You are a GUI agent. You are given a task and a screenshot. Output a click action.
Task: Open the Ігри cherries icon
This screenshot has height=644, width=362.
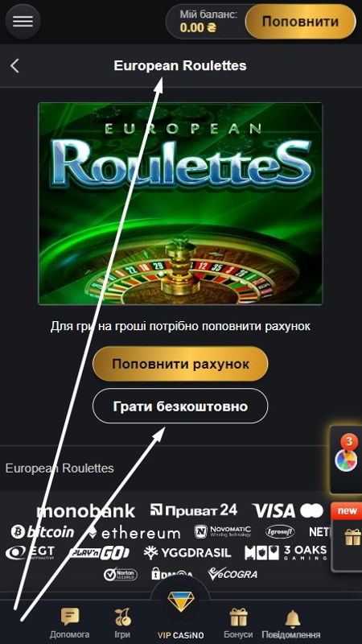pyautogui.click(x=122, y=617)
